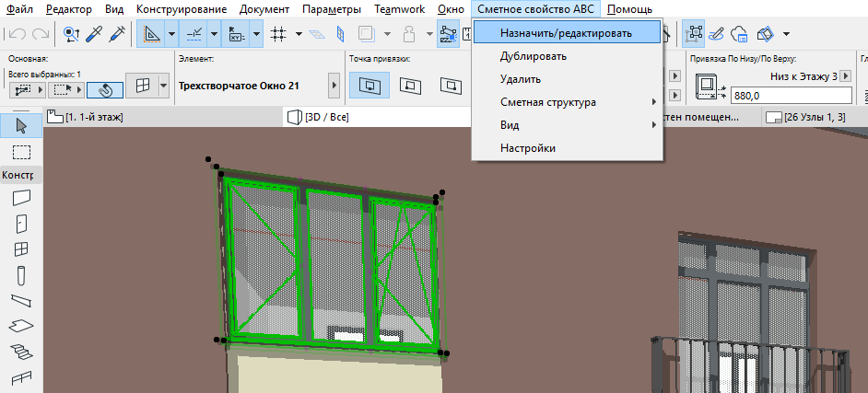Viewport: 868px width, 393px height.
Task: Activate the Find and Select magnifier tool
Action: [x=72, y=34]
